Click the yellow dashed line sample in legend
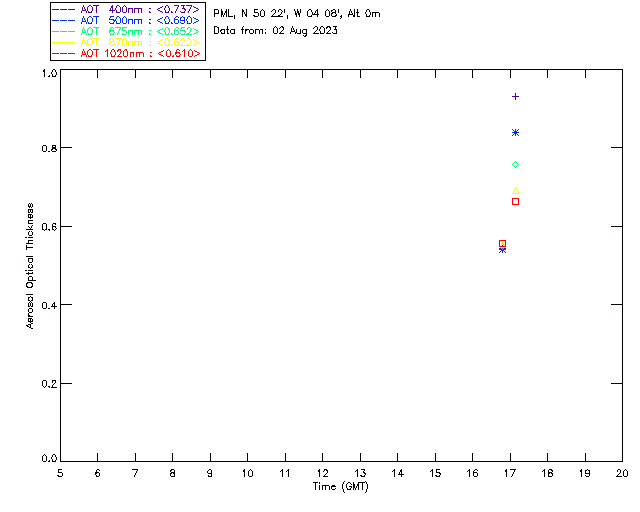 [x=64, y=42]
